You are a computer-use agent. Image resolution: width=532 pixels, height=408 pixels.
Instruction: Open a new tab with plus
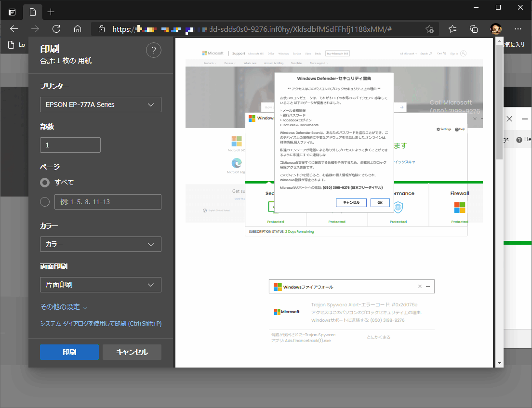[51, 12]
